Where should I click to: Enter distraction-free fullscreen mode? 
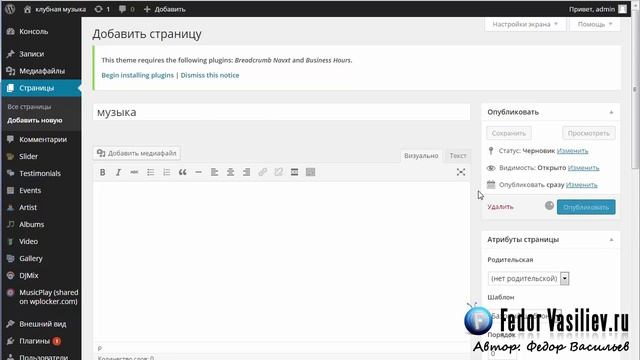[461, 172]
